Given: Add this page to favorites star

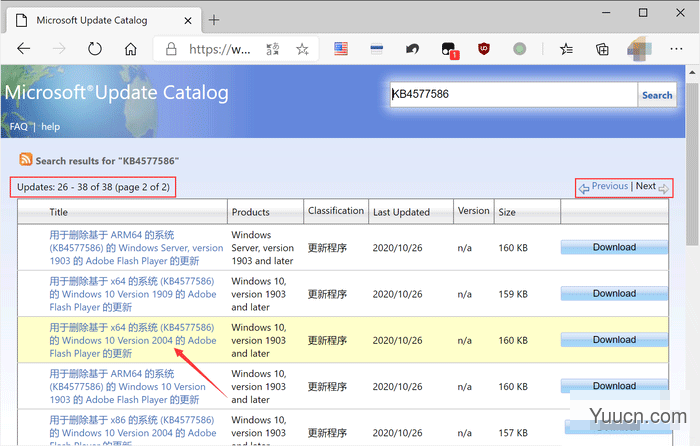Looking at the screenshot, I should pos(302,49).
